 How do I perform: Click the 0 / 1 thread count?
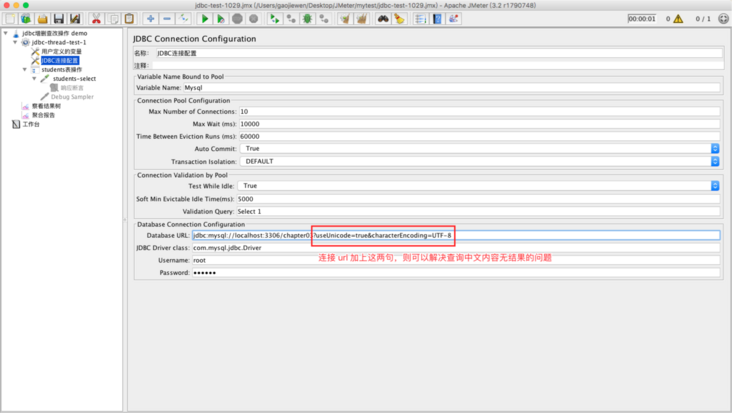coord(703,19)
